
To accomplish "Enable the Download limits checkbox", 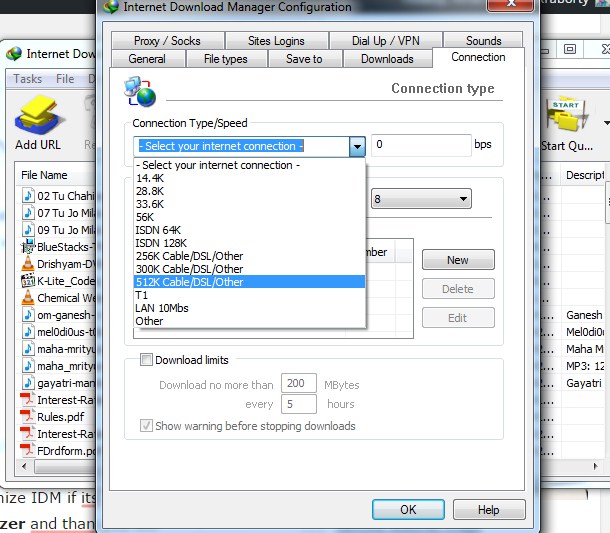I will (x=146, y=359).
